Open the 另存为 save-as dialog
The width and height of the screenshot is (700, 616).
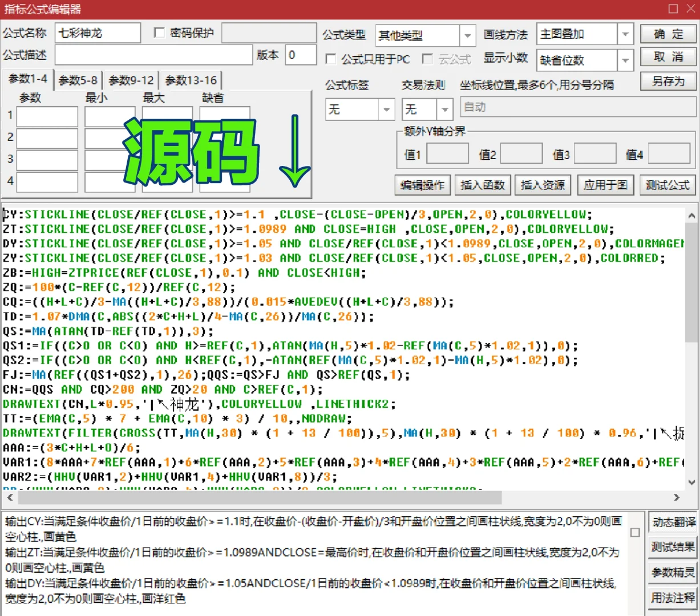coord(667,82)
